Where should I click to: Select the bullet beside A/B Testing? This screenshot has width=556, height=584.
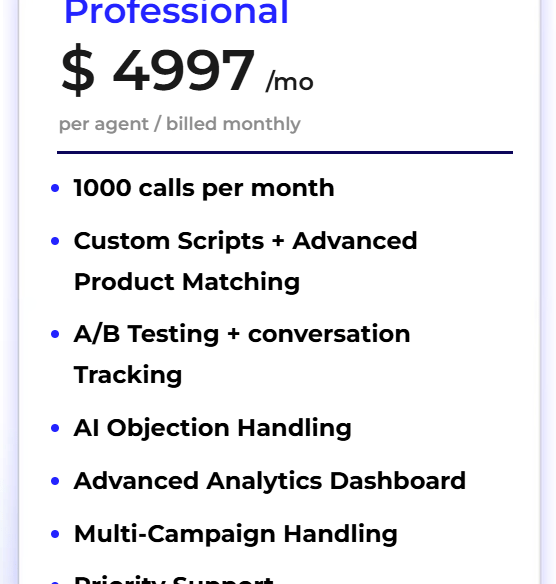[55, 334]
